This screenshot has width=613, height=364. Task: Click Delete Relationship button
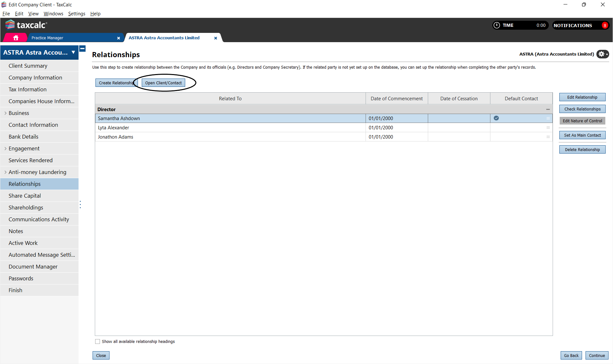pyautogui.click(x=582, y=149)
